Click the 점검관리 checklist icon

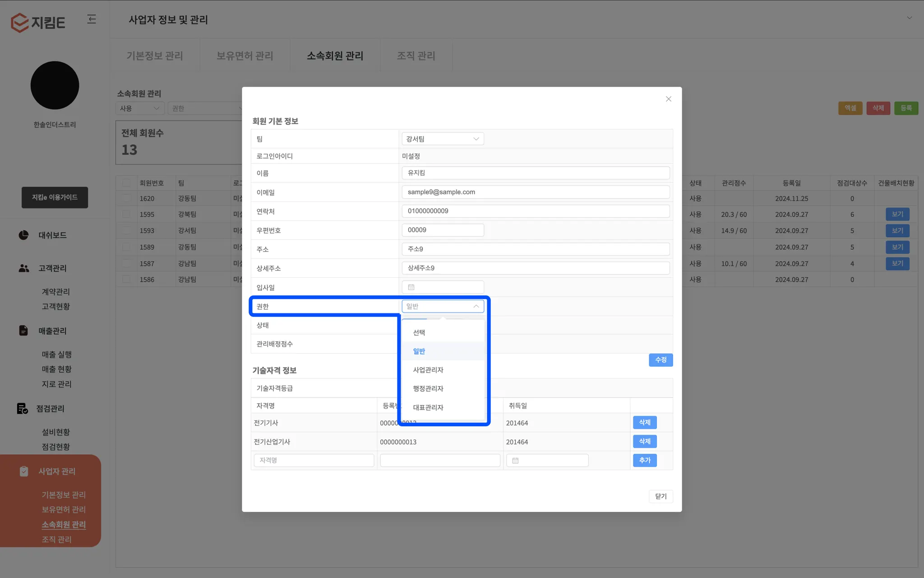pyautogui.click(x=22, y=409)
